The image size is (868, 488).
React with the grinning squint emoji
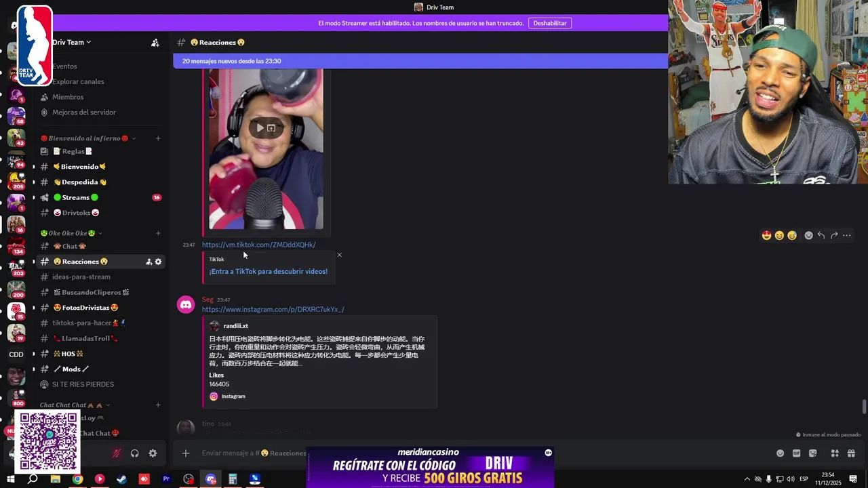tap(779, 235)
